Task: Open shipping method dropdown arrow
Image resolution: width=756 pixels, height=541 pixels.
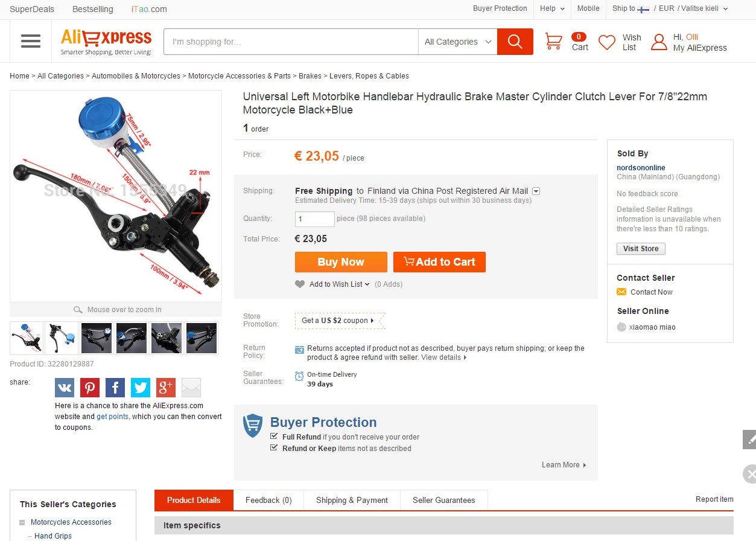Action: tap(536, 191)
